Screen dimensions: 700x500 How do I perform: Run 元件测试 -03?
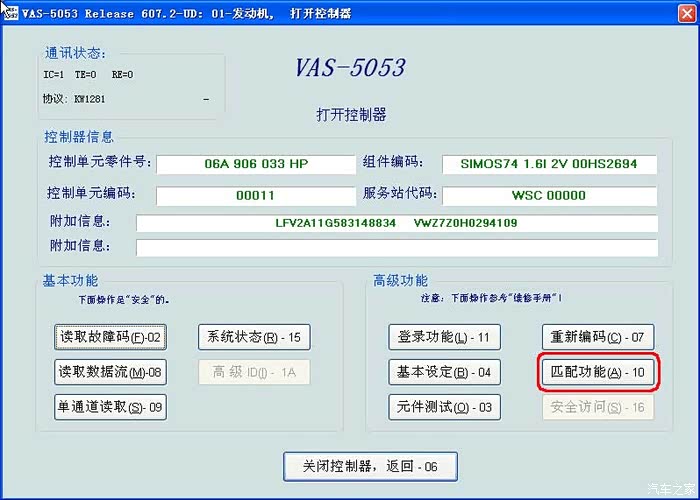[x=444, y=407]
